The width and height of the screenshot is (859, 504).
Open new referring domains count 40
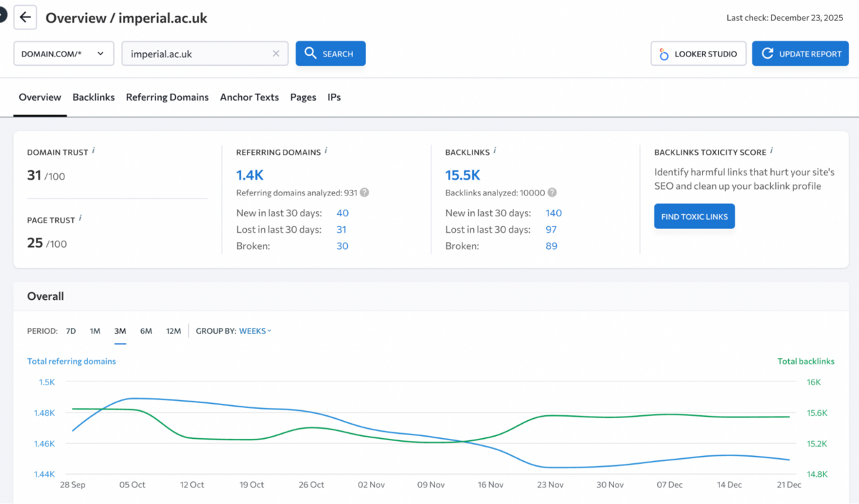pyautogui.click(x=342, y=213)
